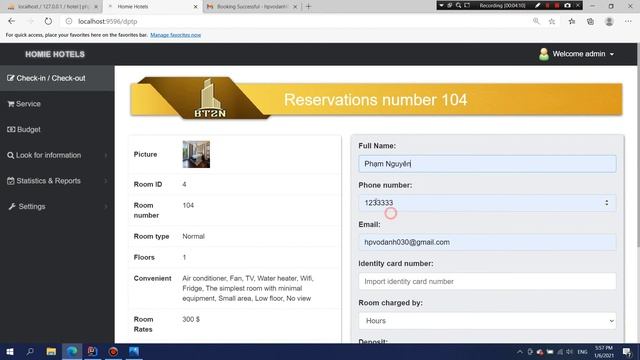The image size is (640, 360).
Task: Open the Budget sidebar item
Action: [57, 129]
